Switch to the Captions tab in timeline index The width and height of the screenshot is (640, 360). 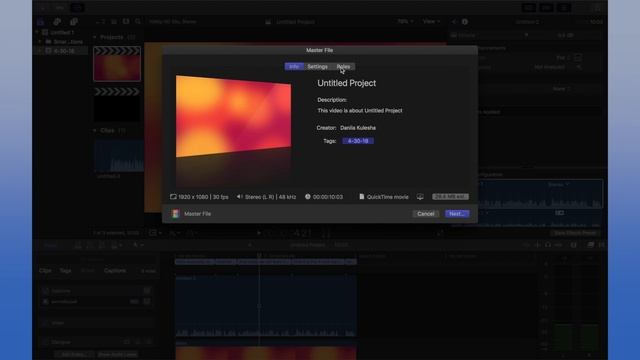pos(115,271)
